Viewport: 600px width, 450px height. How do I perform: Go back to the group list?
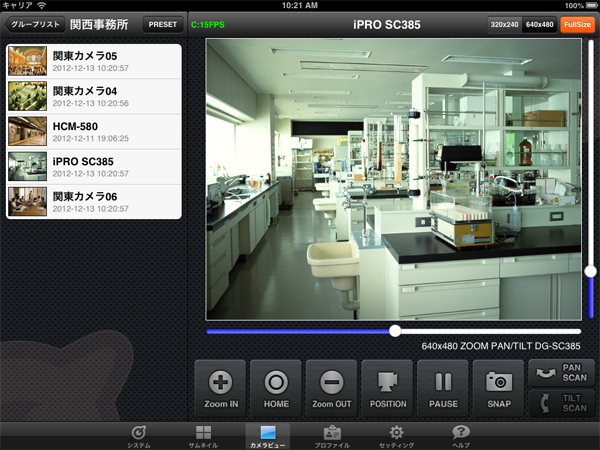[x=33, y=23]
